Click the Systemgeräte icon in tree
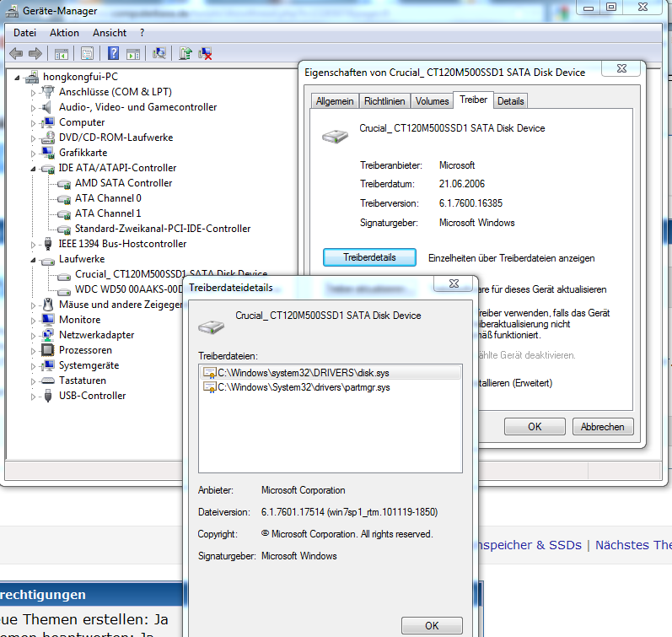The image size is (672, 637). pos(47,365)
